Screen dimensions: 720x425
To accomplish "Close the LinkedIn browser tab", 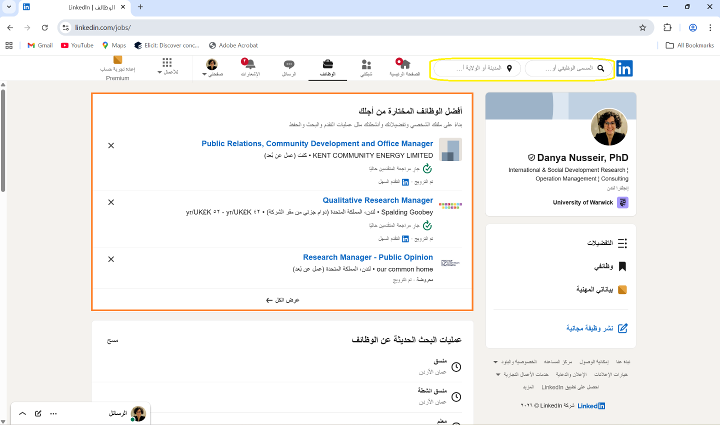I will pyautogui.click(x=123, y=7).
